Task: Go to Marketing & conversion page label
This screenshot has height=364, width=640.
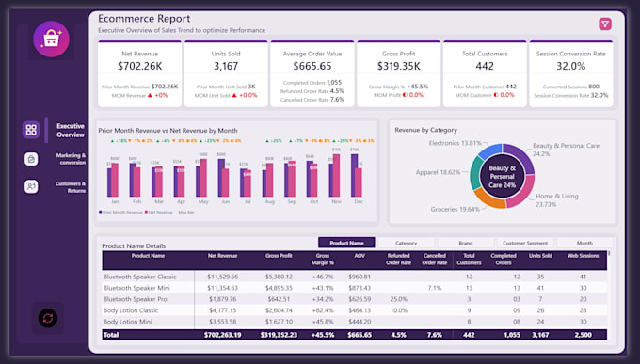Action: (71, 159)
